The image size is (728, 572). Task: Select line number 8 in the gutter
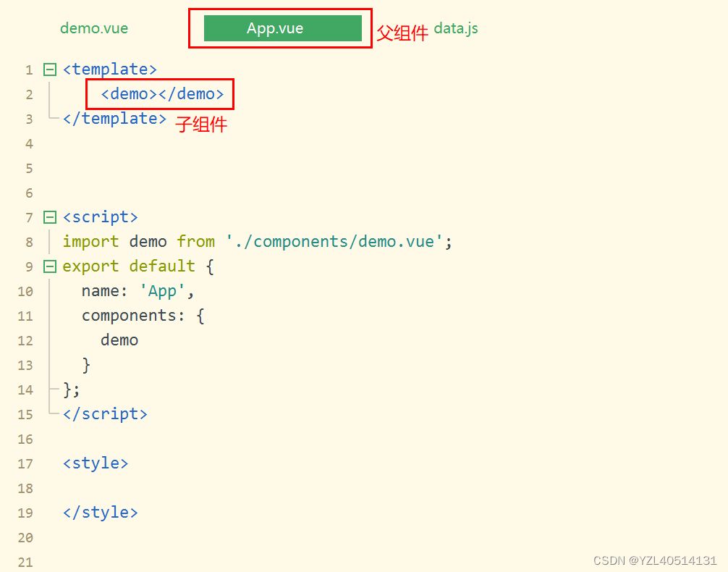pyautogui.click(x=29, y=243)
